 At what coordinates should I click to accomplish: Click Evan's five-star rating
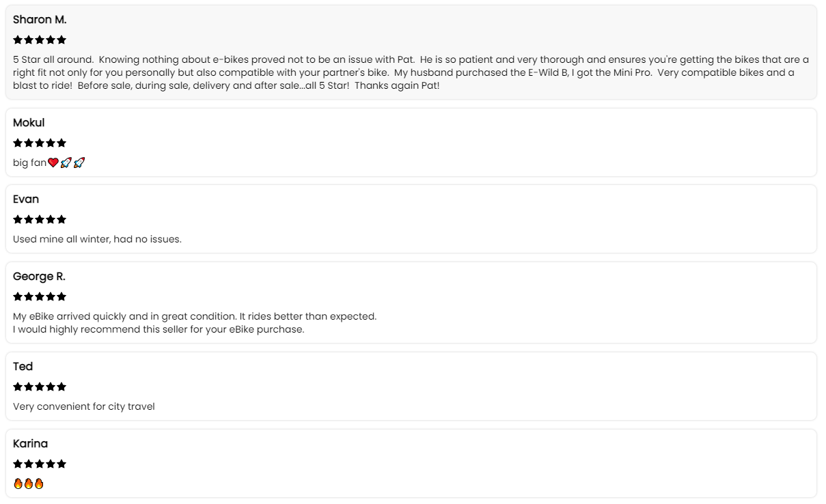[x=40, y=220]
